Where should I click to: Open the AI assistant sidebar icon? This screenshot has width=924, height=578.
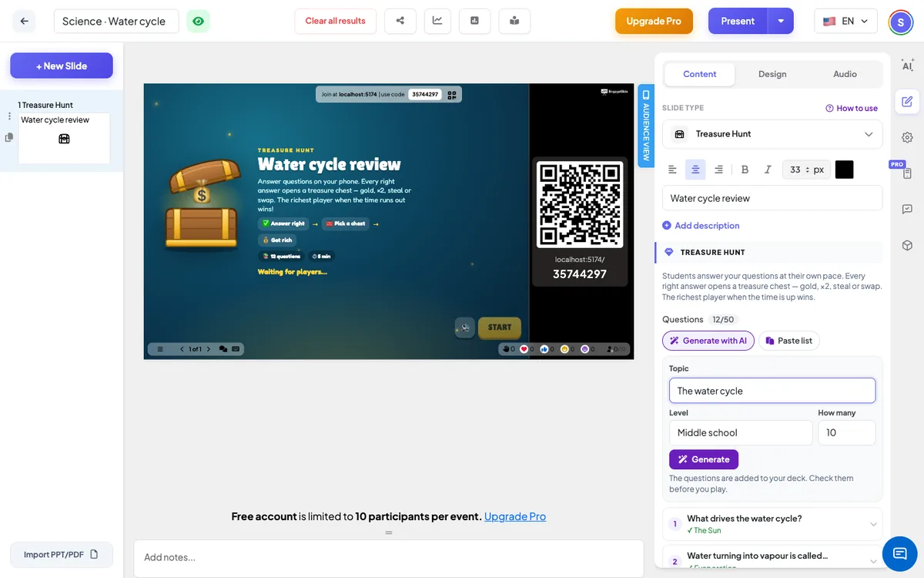(x=907, y=66)
